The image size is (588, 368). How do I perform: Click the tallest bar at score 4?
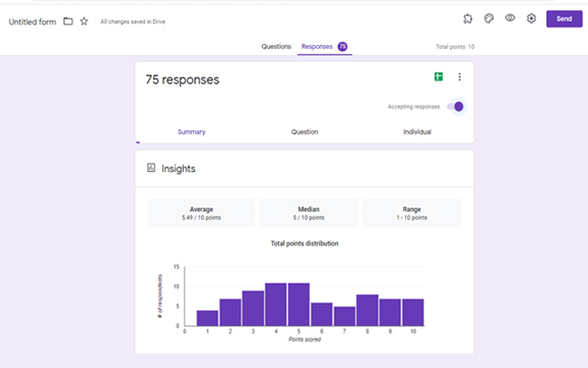pos(277,304)
